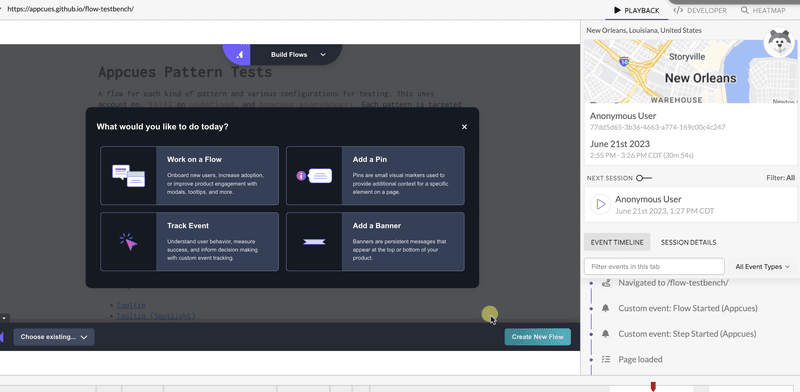The image size is (800, 392).
Task: Click the husky avatar icon
Action: tap(779, 42)
